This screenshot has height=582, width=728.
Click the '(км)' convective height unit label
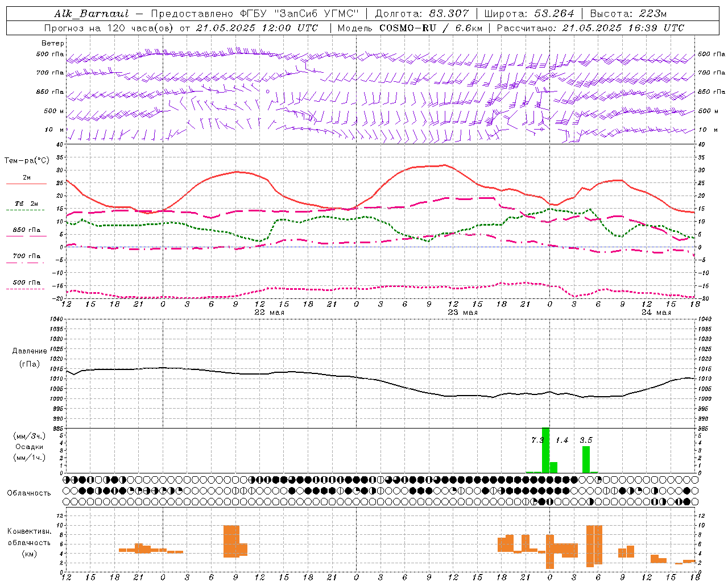pyautogui.click(x=29, y=554)
